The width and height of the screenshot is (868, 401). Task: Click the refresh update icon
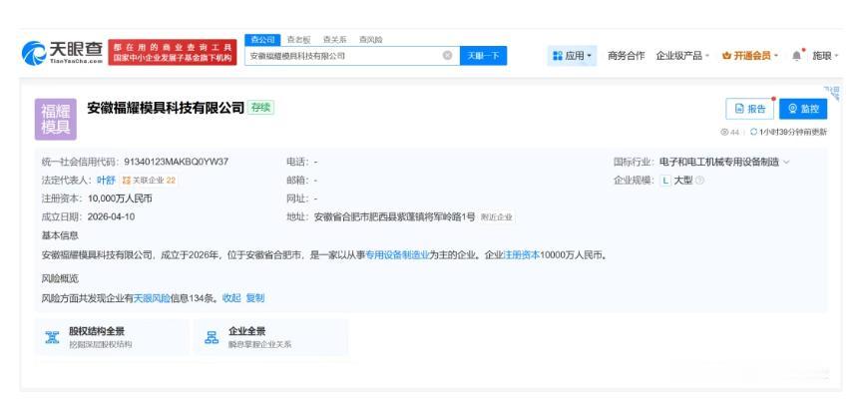pos(753,133)
